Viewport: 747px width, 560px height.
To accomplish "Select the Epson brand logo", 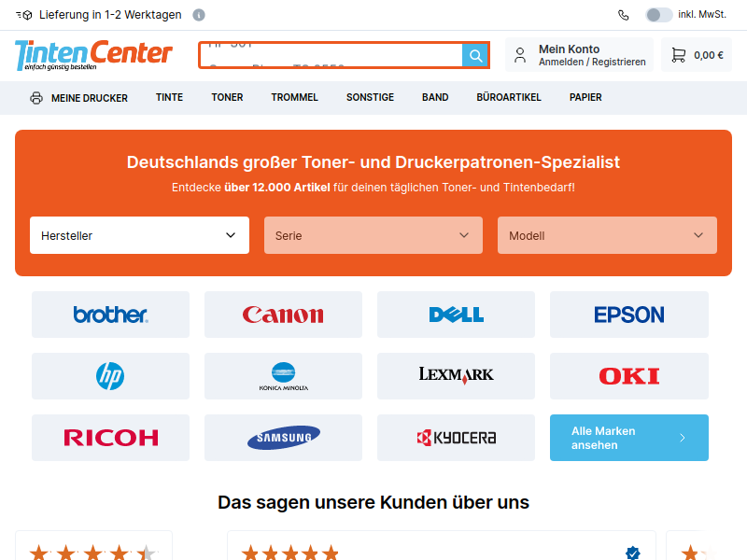I will (x=628, y=315).
